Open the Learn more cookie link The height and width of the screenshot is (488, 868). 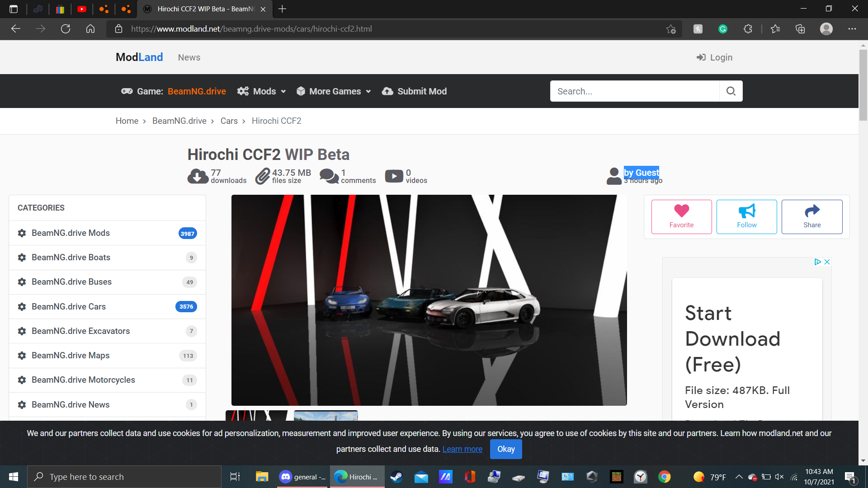pos(462,449)
